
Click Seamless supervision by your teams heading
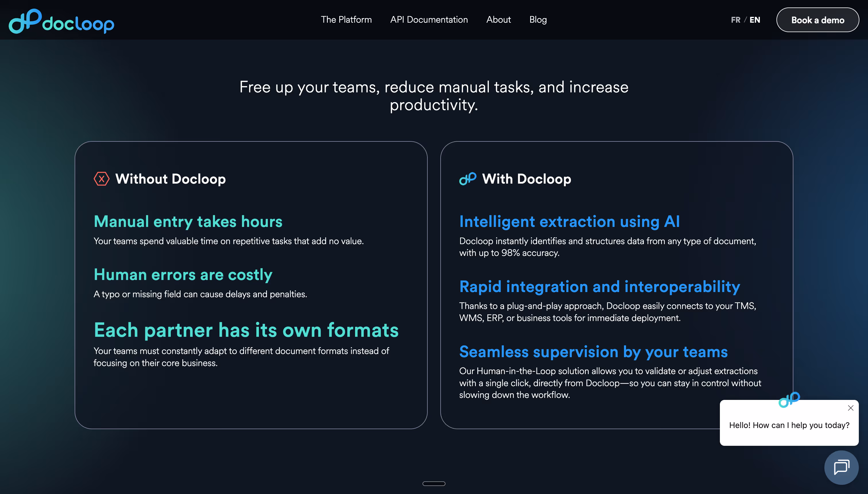(x=593, y=352)
